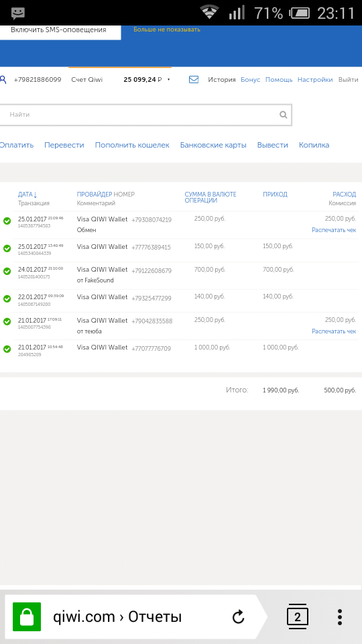Click Включить SMS-оповещения button
The width and height of the screenshot is (362, 644).
[x=58, y=30]
